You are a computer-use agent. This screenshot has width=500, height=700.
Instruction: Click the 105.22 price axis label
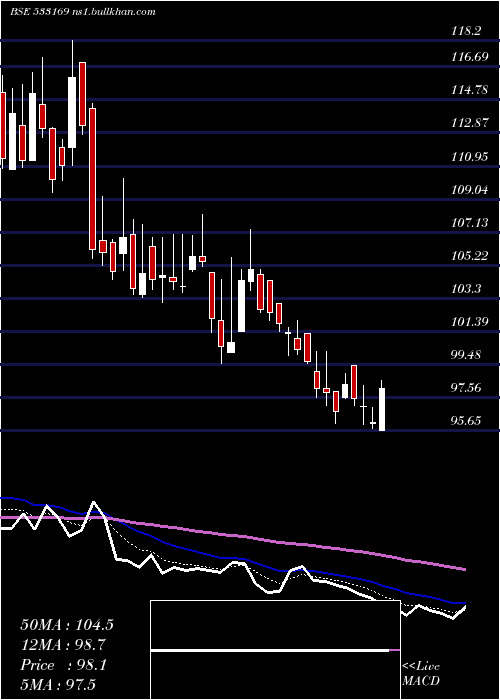pos(469,256)
